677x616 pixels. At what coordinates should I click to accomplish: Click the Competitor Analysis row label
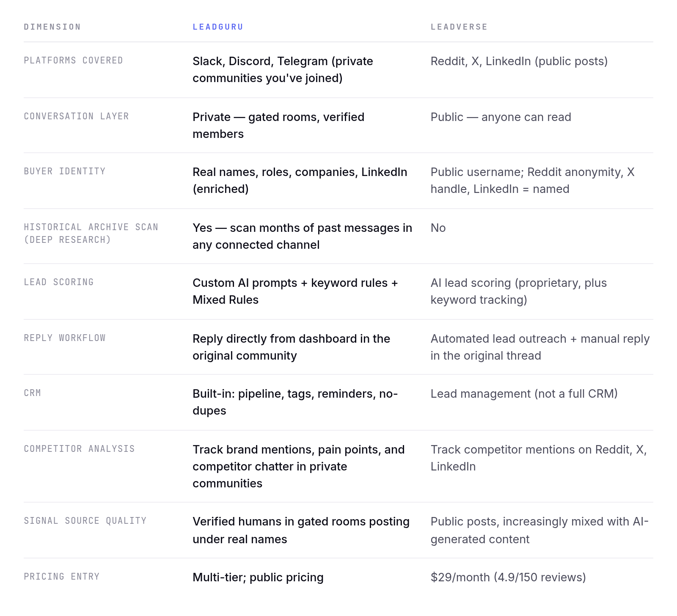tap(79, 449)
